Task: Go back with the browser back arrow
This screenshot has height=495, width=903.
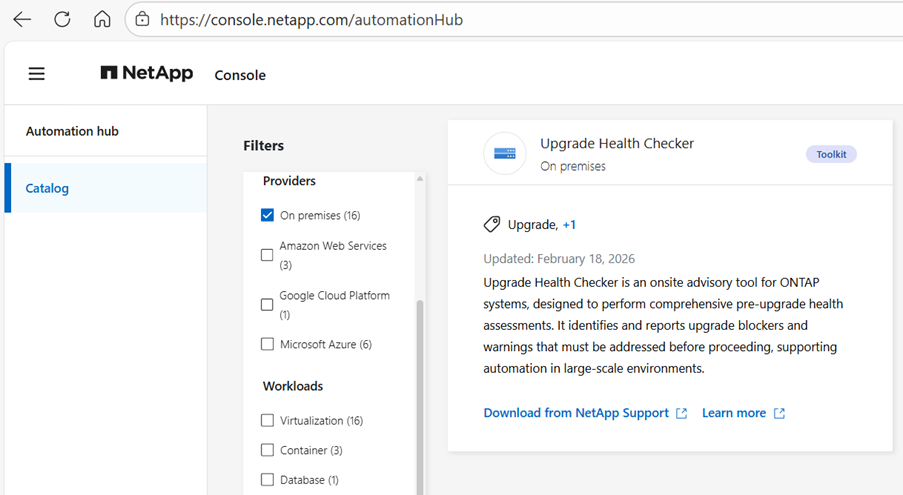Action: [x=22, y=20]
